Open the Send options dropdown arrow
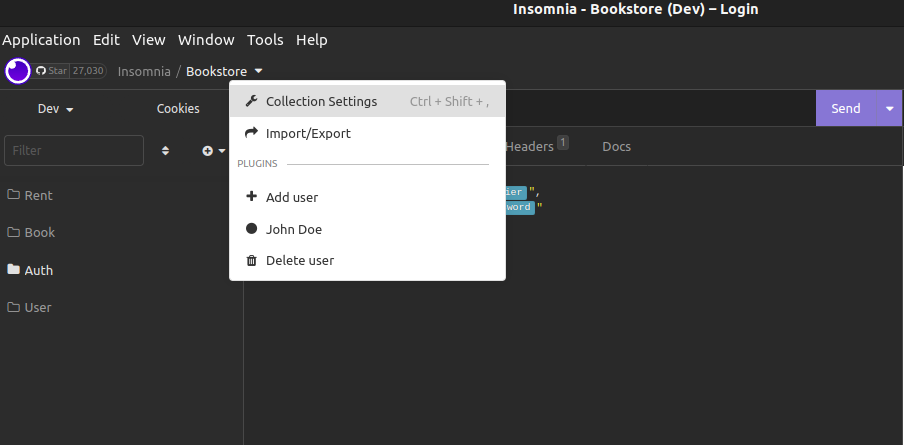Screen dimensions: 904x445 tap(889, 108)
